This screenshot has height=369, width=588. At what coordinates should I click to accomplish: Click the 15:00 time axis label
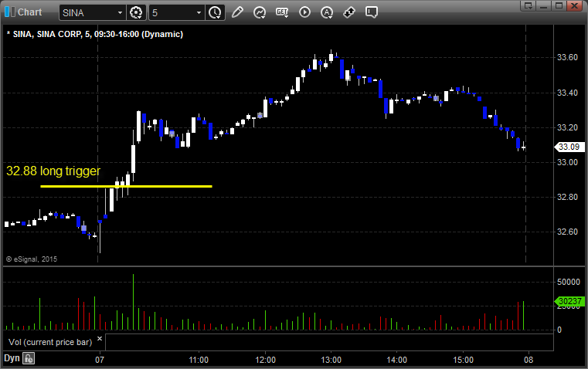point(463,360)
